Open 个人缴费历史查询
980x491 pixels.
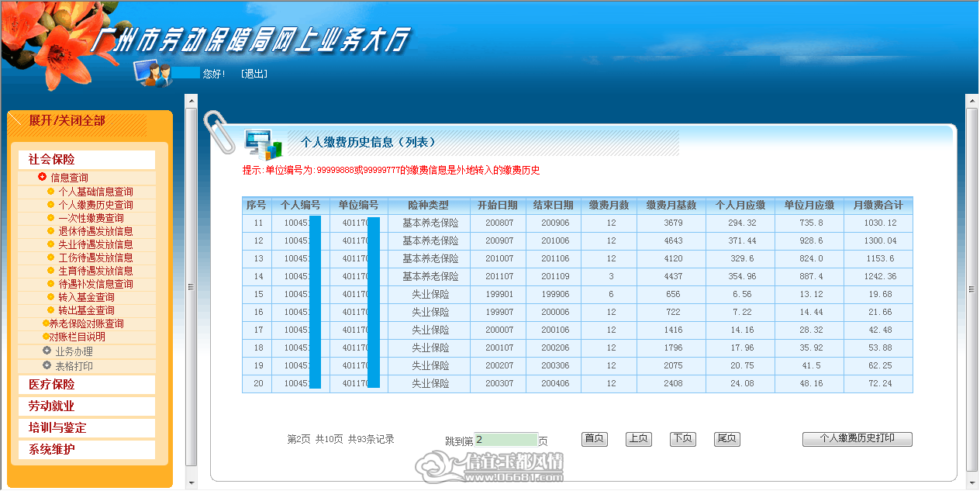pyautogui.click(x=95, y=205)
